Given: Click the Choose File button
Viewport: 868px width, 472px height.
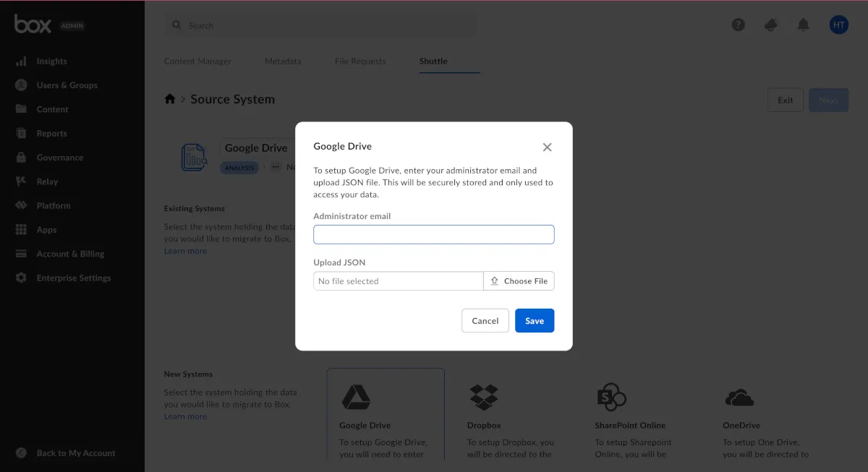Looking at the screenshot, I should coord(519,281).
